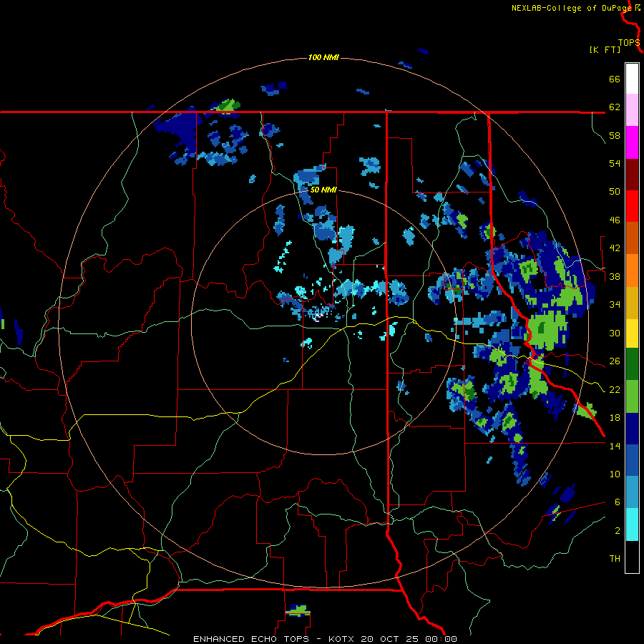Image resolution: width=644 pixels, height=644 pixels.
Task: Click the legend value "18"
Action: pos(615,418)
